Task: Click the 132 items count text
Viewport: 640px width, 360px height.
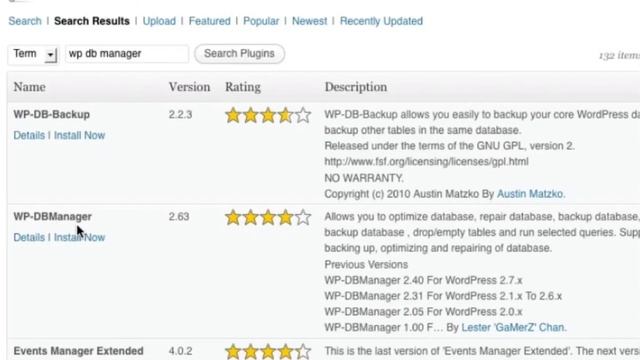Action: 619,56
